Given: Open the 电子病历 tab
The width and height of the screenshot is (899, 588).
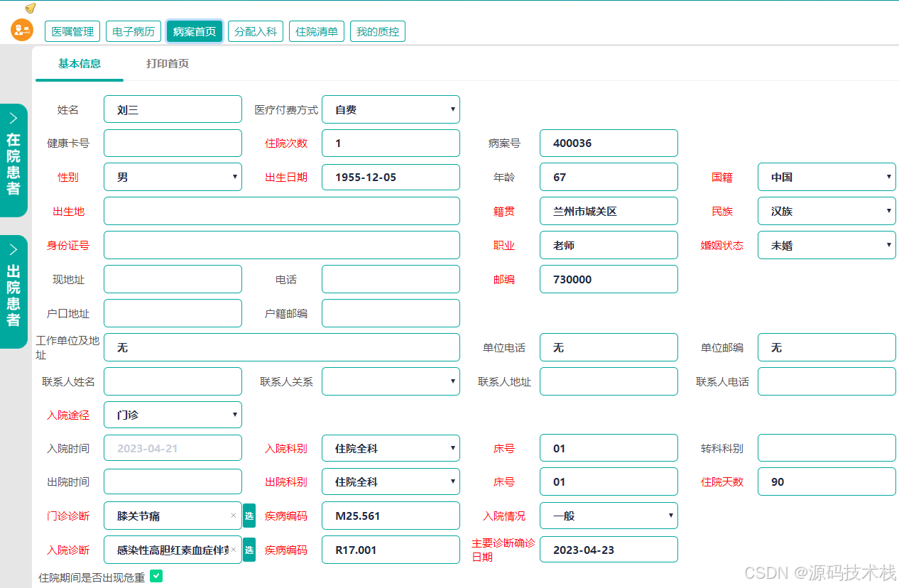Looking at the screenshot, I should [x=134, y=31].
